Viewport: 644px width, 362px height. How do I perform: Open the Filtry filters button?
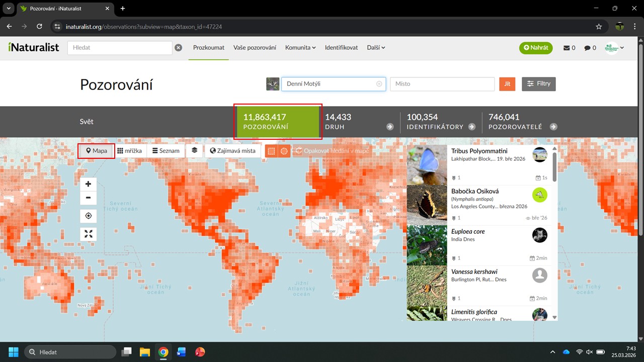539,84
